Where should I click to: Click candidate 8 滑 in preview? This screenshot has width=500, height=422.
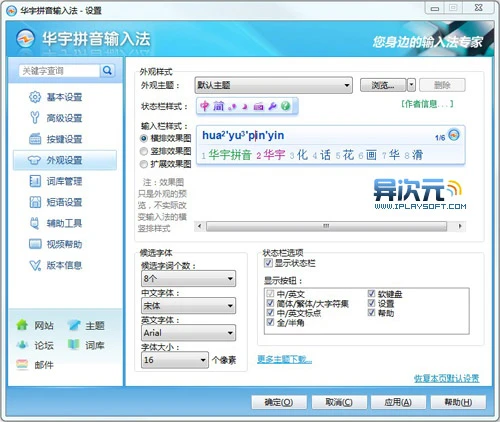click(414, 155)
